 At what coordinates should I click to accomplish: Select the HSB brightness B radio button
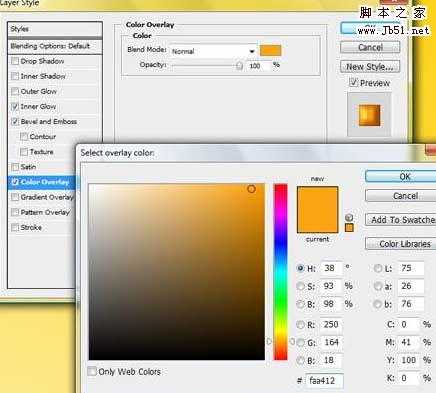[x=300, y=304]
